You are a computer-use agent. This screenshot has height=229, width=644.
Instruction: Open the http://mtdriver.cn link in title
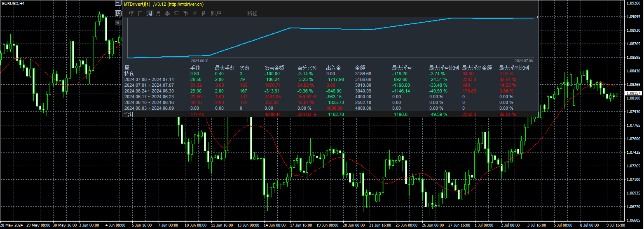185,4
